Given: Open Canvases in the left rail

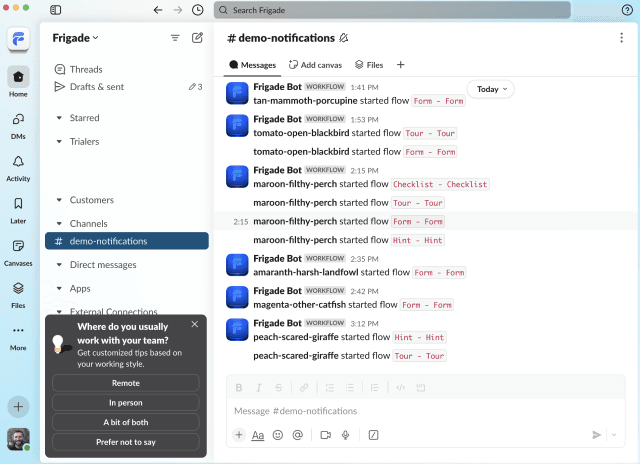Looking at the screenshot, I should click(x=18, y=253).
